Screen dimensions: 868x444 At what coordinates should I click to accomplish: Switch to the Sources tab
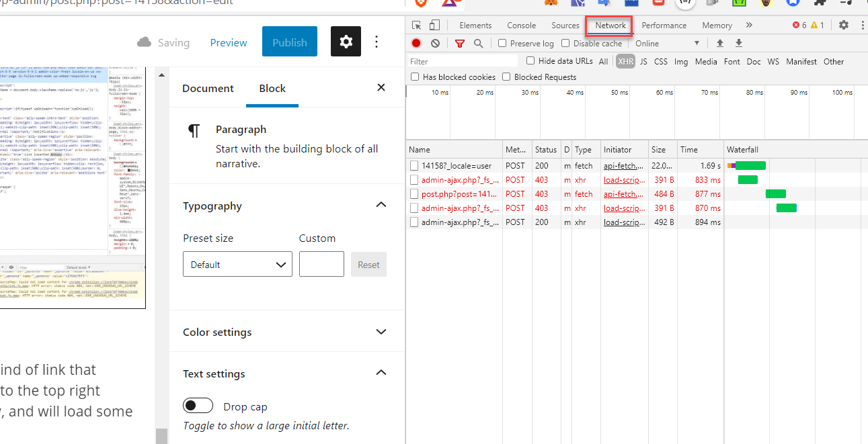tap(565, 26)
